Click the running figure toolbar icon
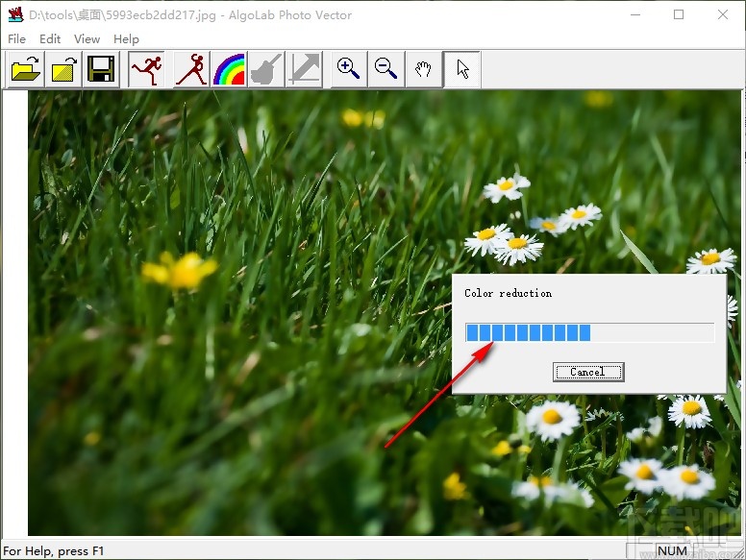 [147, 70]
